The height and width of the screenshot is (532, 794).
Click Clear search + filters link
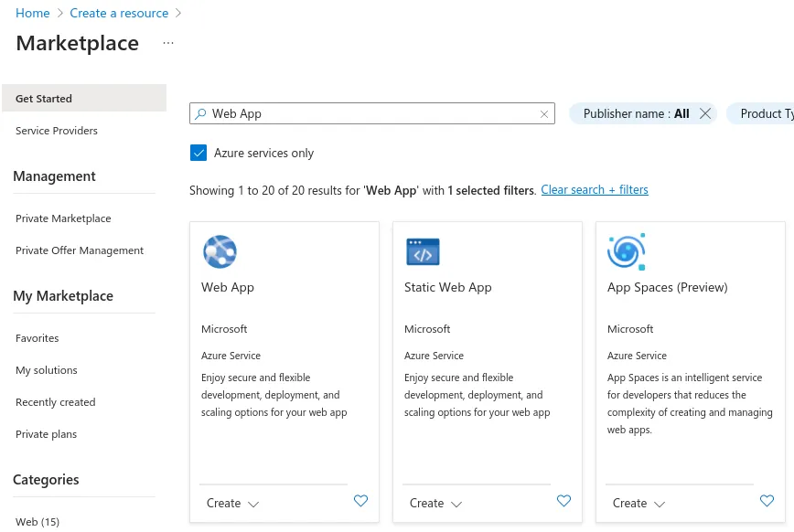click(x=595, y=190)
